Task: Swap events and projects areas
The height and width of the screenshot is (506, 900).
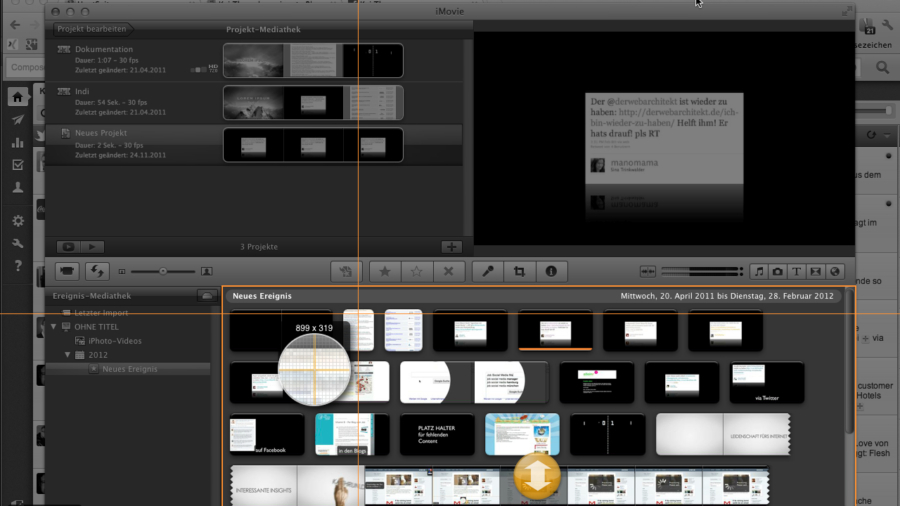Action: click(97, 271)
